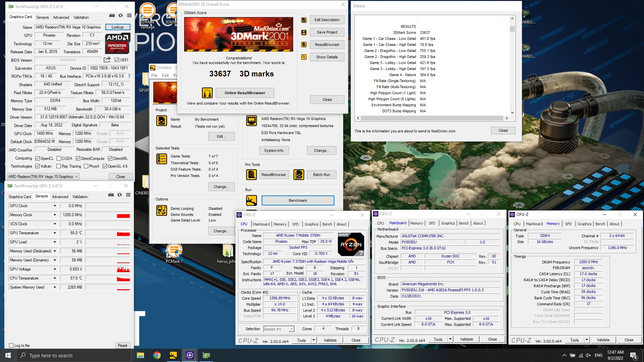The image size is (644, 362).
Task: Click the BIOS export share icon
Action: [x=107, y=60]
